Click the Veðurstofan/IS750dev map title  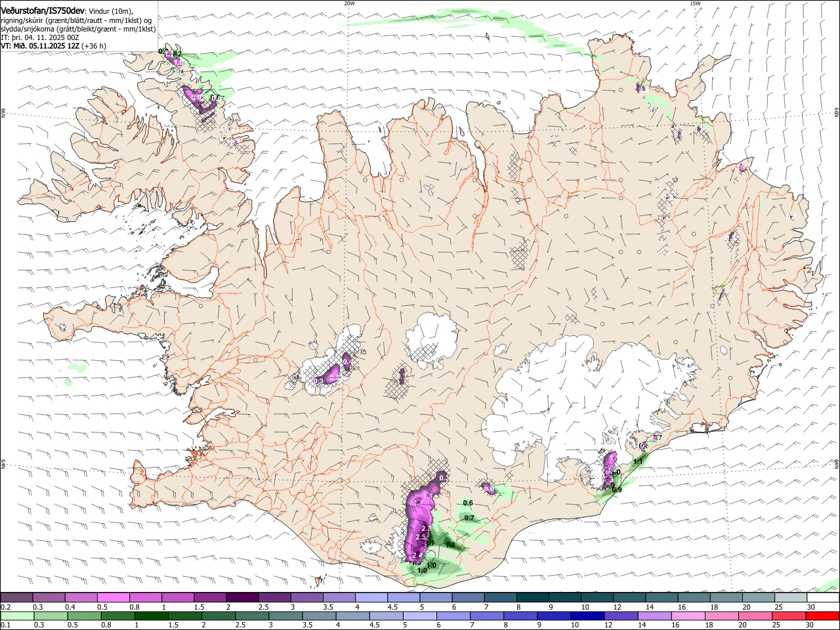coord(43,11)
